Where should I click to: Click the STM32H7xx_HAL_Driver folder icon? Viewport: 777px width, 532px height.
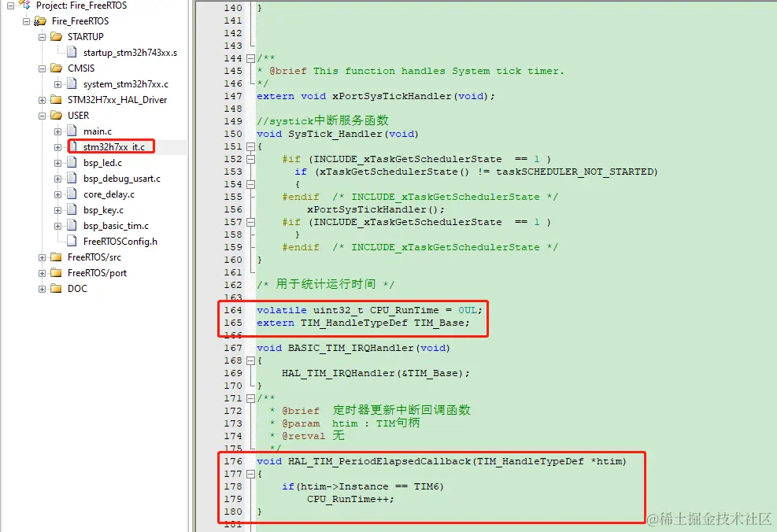(57, 100)
